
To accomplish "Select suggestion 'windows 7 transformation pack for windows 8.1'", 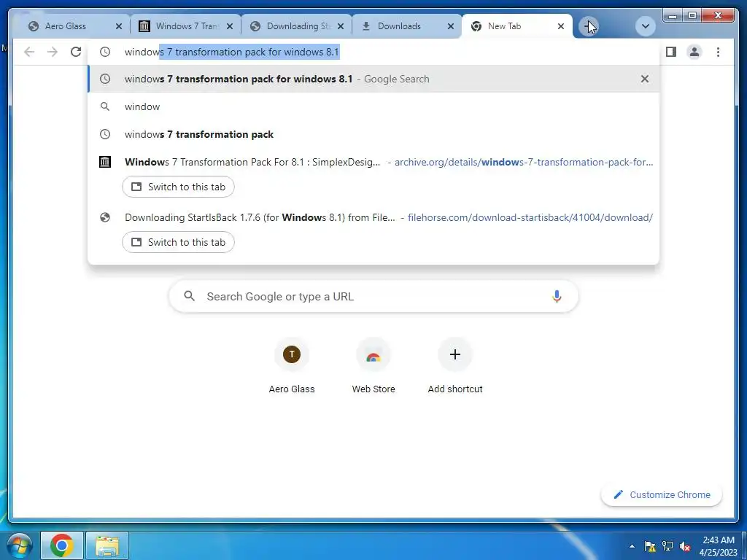I will coord(373,79).
